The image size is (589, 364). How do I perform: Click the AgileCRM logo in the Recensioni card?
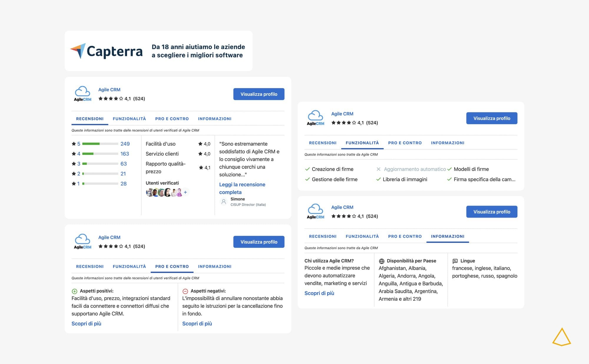tap(82, 94)
